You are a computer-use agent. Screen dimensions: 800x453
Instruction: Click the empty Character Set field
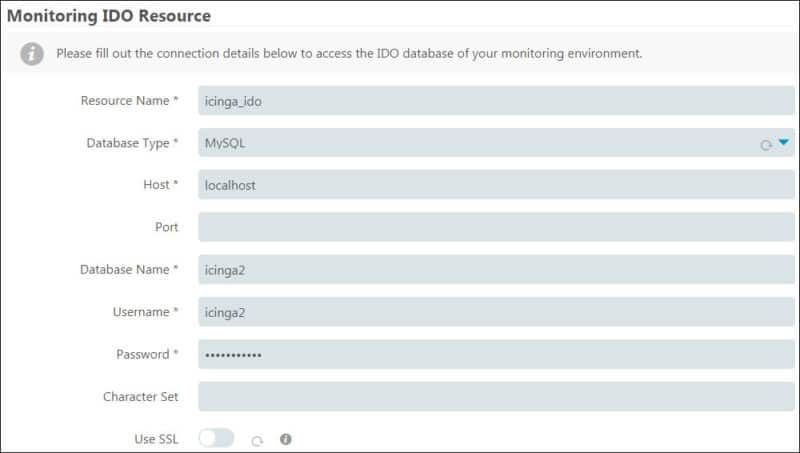(496, 397)
